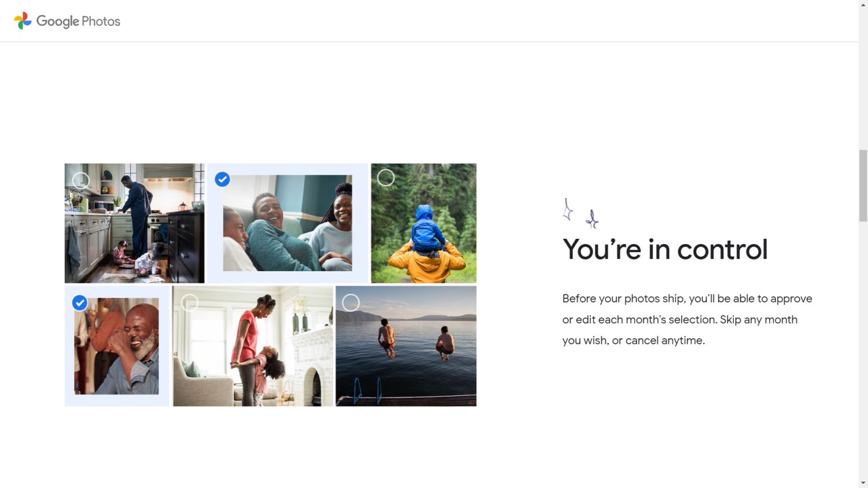Open the living room mother-daughter thumbnail

[253, 346]
